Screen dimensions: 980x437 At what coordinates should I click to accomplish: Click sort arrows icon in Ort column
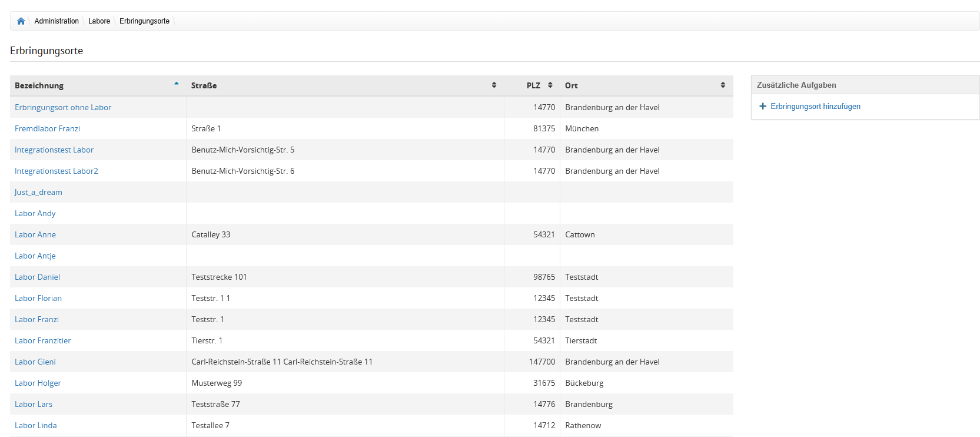tap(723, 85)
